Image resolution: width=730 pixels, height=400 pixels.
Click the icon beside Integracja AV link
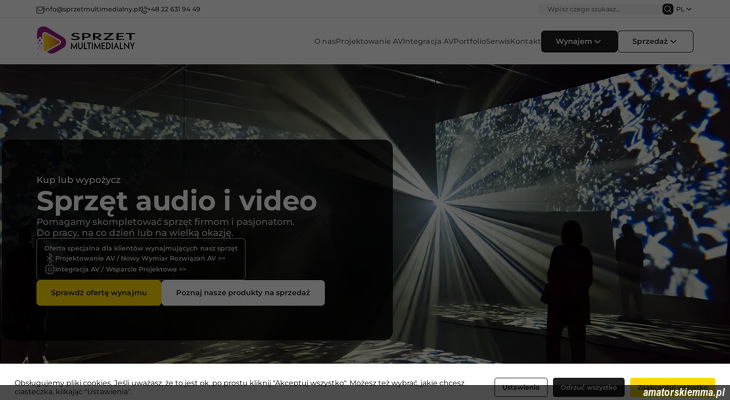click(x=50, y=269)
